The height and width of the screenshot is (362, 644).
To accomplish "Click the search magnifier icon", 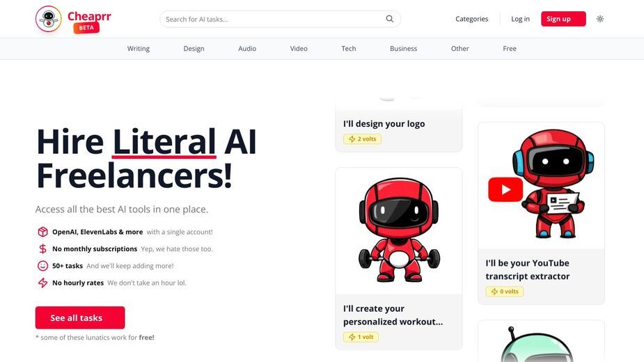I will [389, 19].
